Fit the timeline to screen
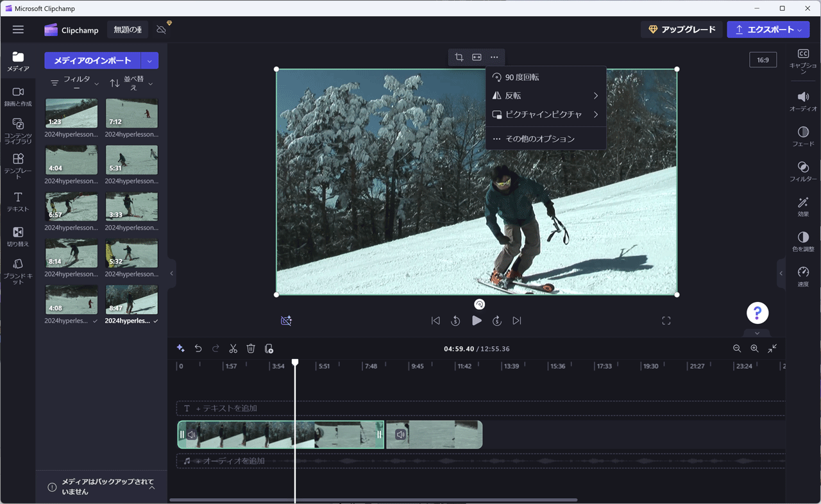This screenshot has height=504, width=821. click(772, 348)
